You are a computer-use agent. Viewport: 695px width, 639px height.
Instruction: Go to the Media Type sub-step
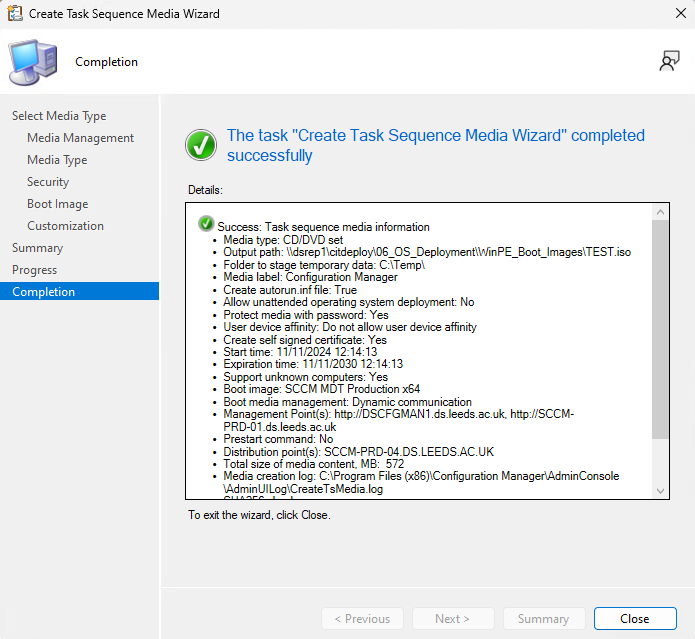click(x=57, y=160)
